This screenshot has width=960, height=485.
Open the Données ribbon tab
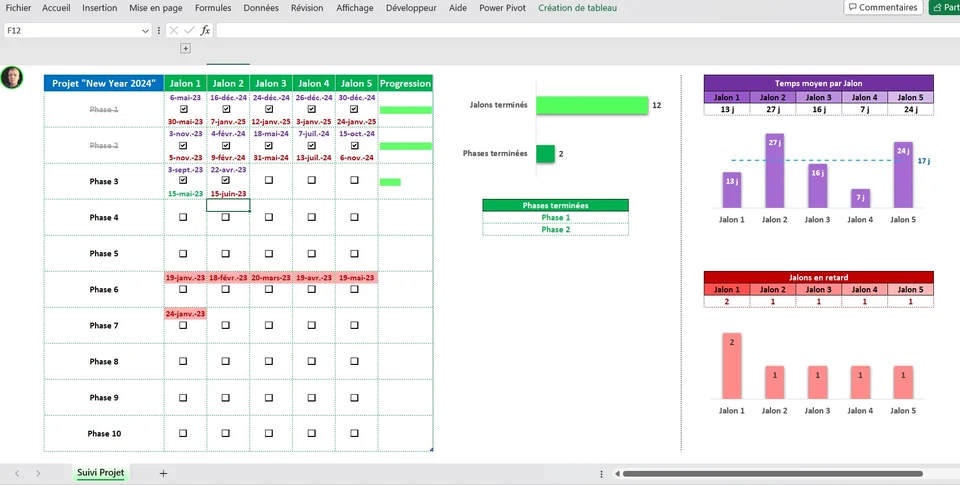pyautogui.click(x=261, y=8)
